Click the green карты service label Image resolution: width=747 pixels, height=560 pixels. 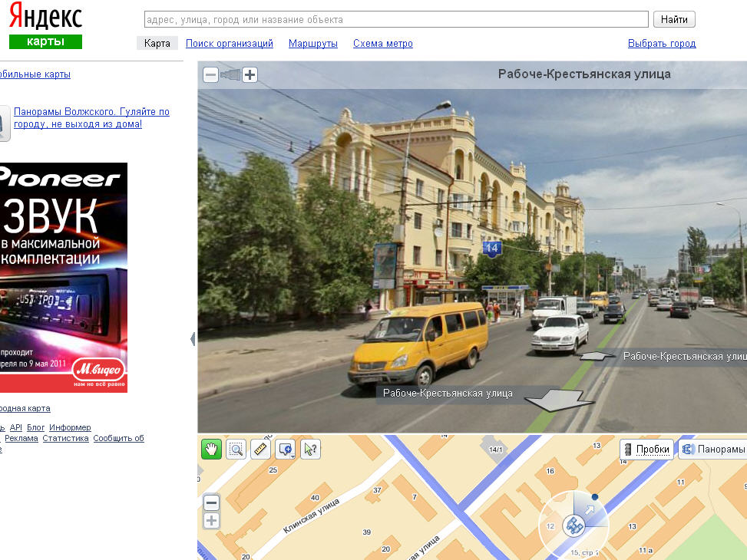[46, 42]
